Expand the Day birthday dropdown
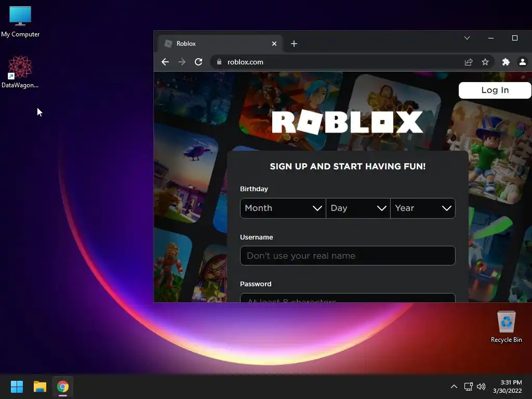532x399 pixels. (x=358, y=208)
